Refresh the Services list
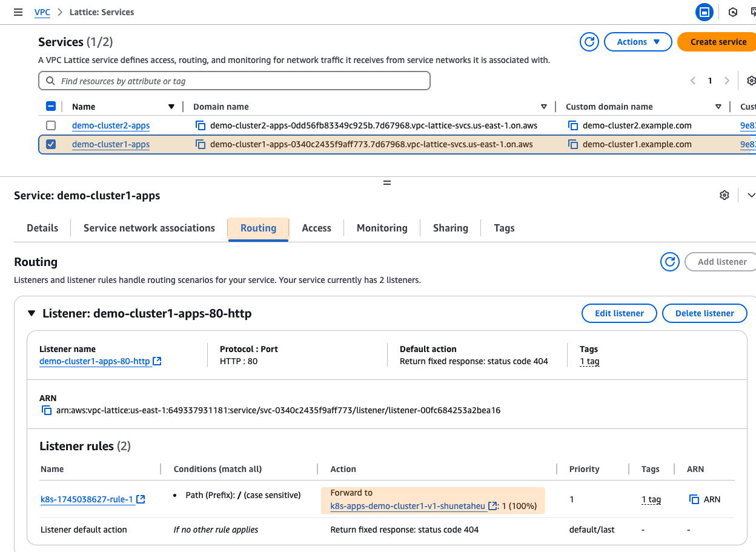Viewport: 756px width, 552px height. click(x=589, y=42)
